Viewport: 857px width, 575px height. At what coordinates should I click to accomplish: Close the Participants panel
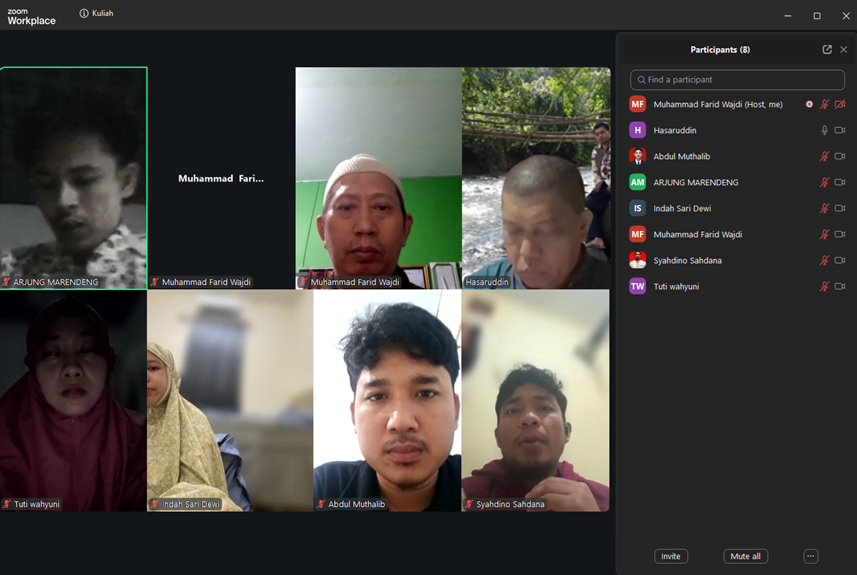844,50
